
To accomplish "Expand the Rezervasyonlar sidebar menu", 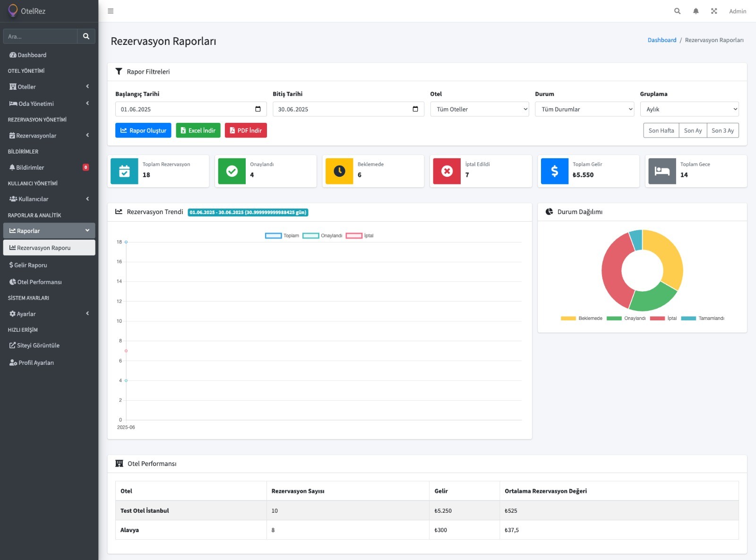I will point(49,136).
